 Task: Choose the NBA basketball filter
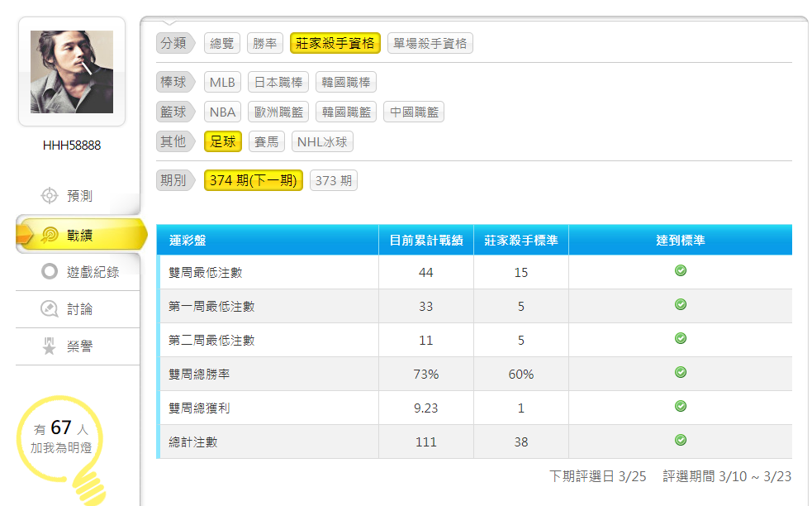point(223,112)
